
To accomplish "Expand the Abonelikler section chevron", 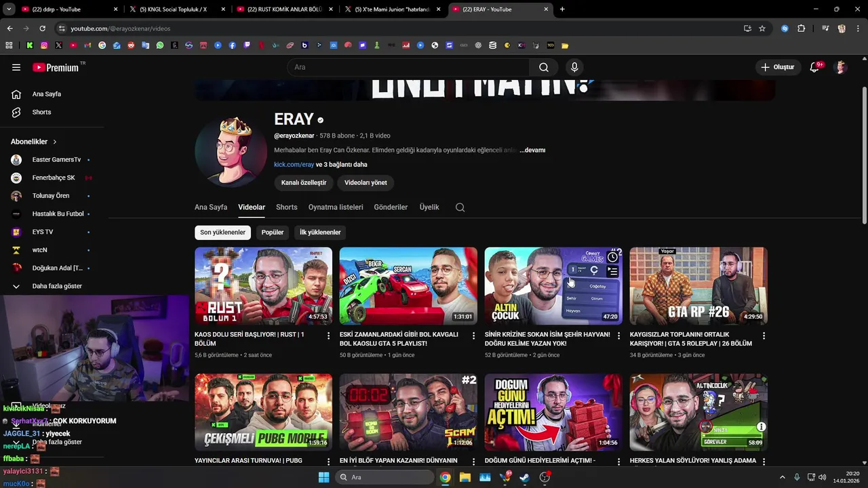I will 54,142.
